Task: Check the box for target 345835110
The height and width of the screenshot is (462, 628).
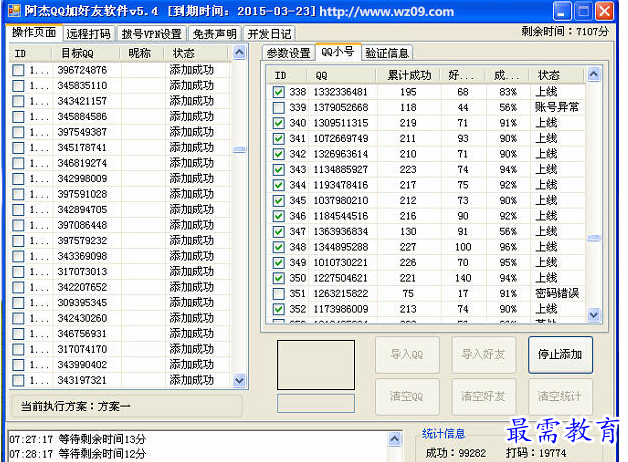Action: (x=18, y=86)
